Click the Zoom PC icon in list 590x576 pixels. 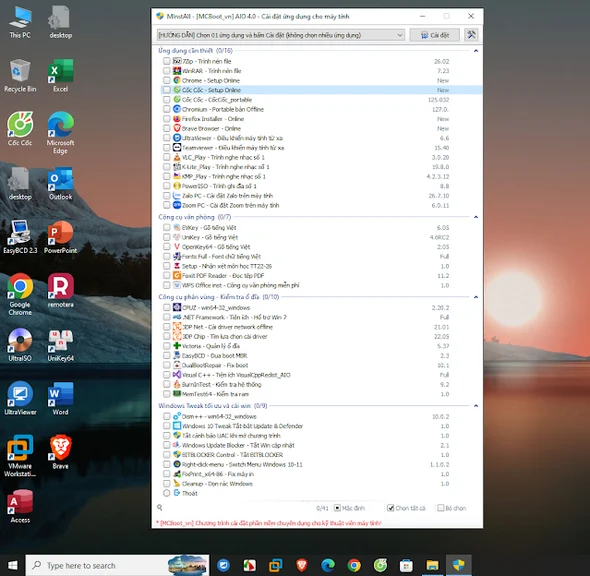[x=177, y=205]
